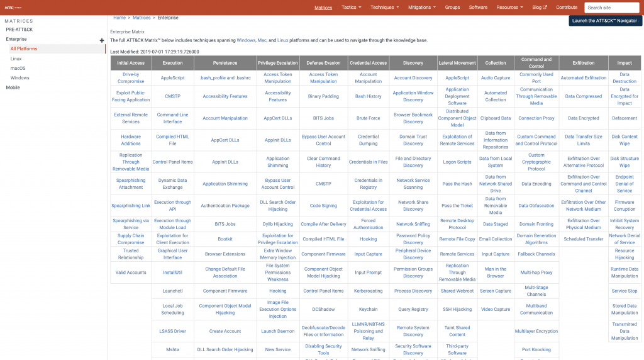644x360 pixels.
Task: Open the Defense Evasion tactic header
Action: click(323, 63)
